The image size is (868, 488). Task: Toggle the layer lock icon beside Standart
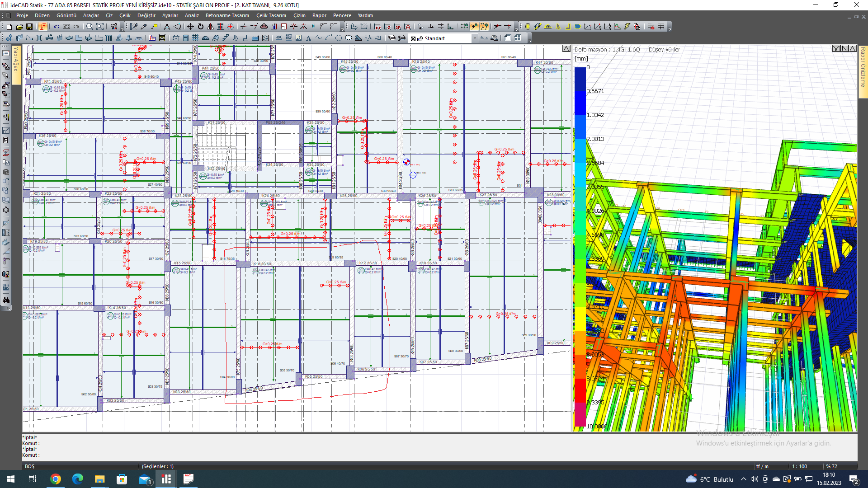click(420, 39)
